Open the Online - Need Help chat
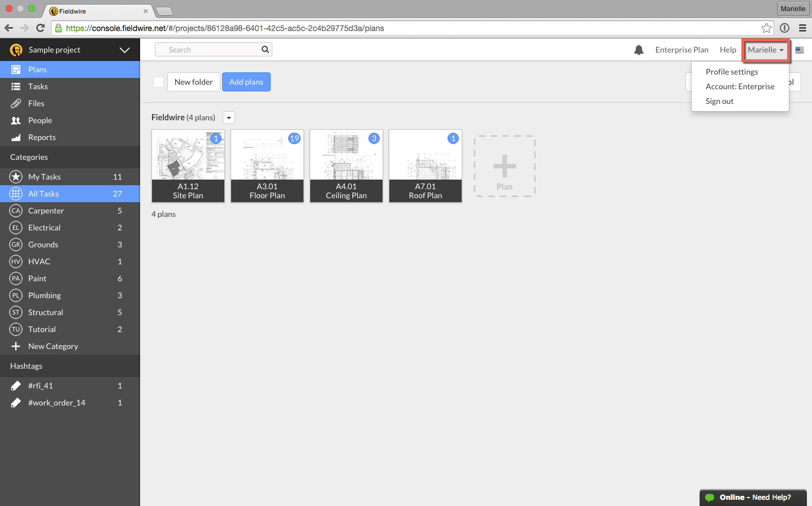The height and width of the screenshot is (506, 812). pos(753,498)
